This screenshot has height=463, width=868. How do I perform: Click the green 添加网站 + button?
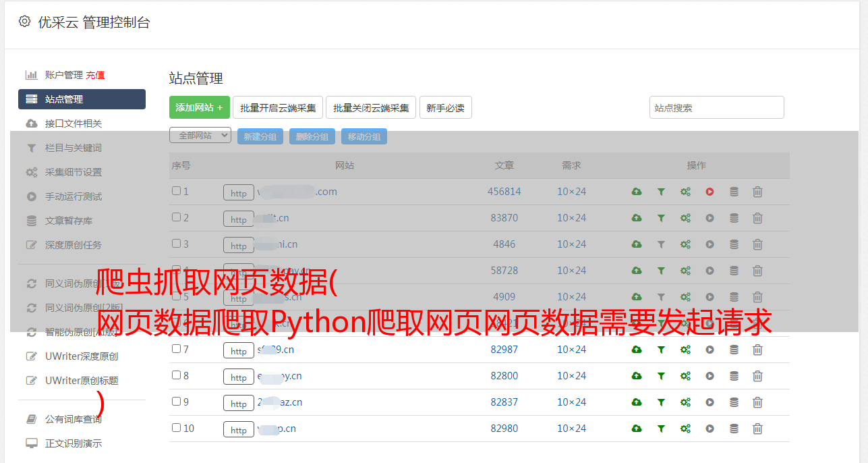199,107
